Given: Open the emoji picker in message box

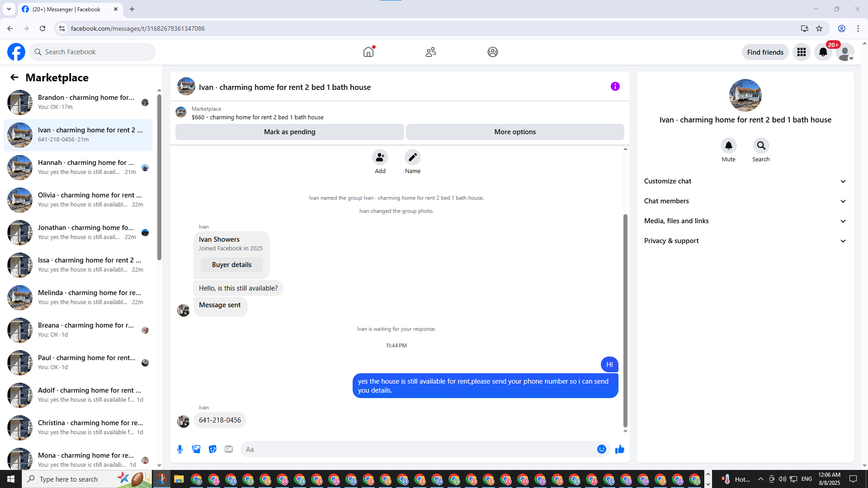Looking at the screenshot, I should 601,449.
